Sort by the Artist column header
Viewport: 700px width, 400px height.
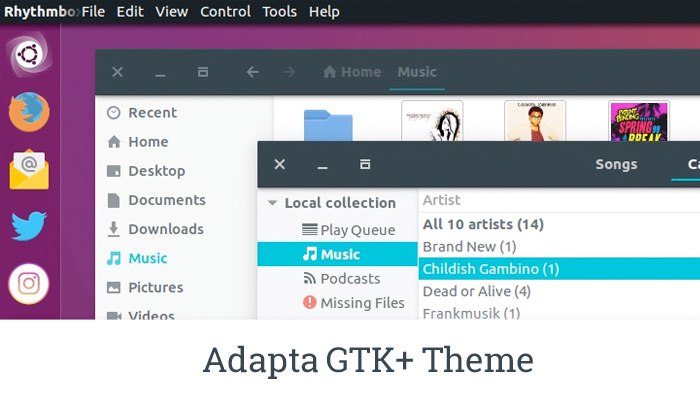pyautogui.click(x=441, y=200)
